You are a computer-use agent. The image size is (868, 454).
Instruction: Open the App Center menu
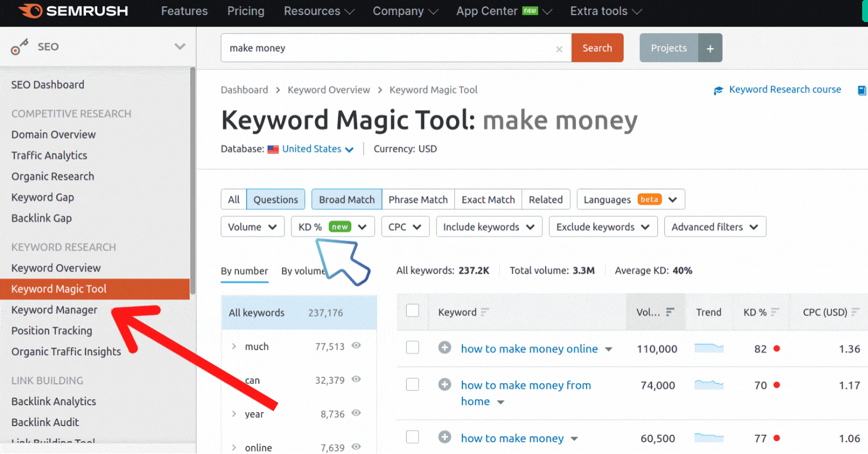click(504, 11)
